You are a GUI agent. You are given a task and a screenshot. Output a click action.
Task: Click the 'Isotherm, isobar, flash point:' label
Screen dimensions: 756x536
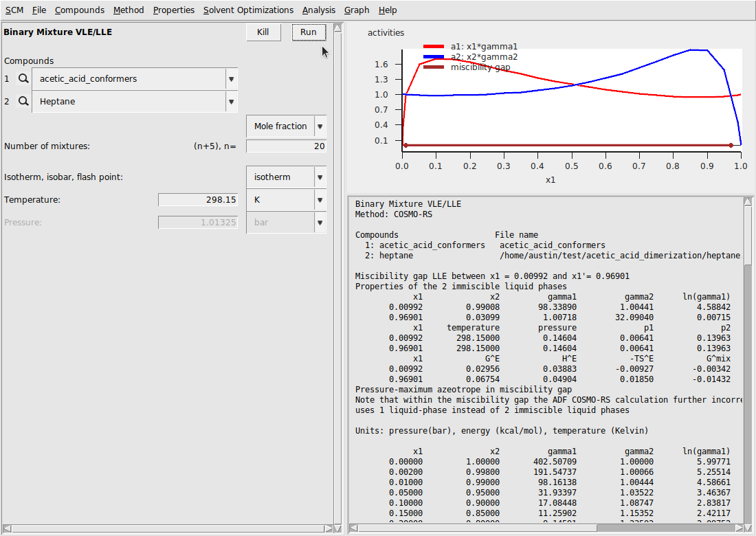click(x=64, y=177)
